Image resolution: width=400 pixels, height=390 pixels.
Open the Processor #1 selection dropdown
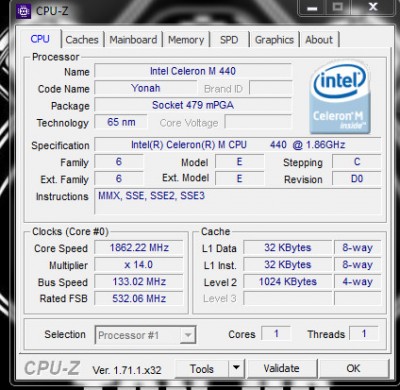pos(145,335)
